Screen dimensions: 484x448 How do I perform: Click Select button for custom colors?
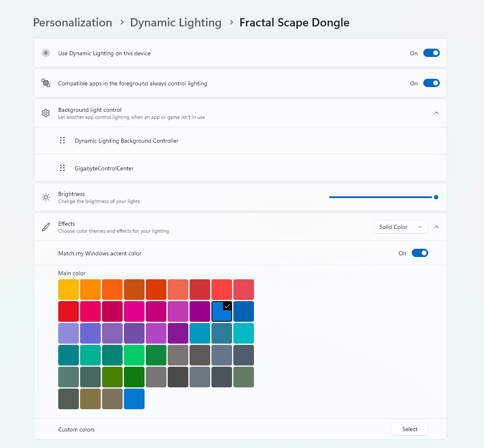409,429
